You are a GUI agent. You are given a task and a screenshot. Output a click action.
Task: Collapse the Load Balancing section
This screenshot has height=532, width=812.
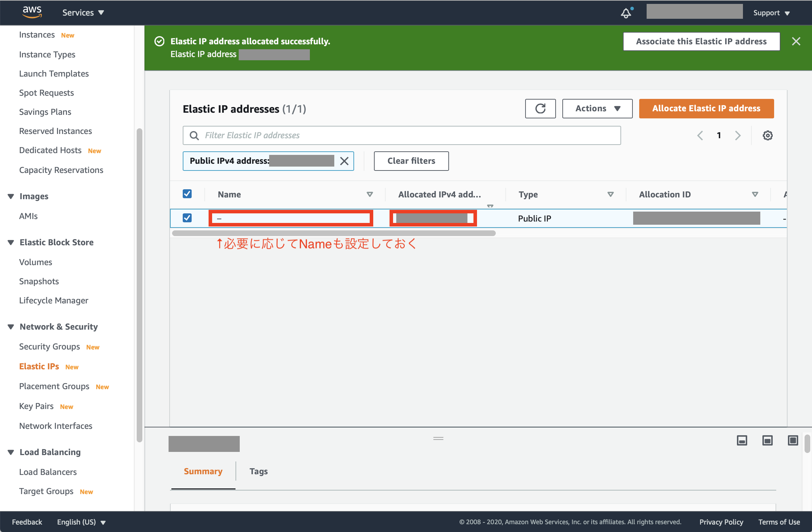coord(11,452)
